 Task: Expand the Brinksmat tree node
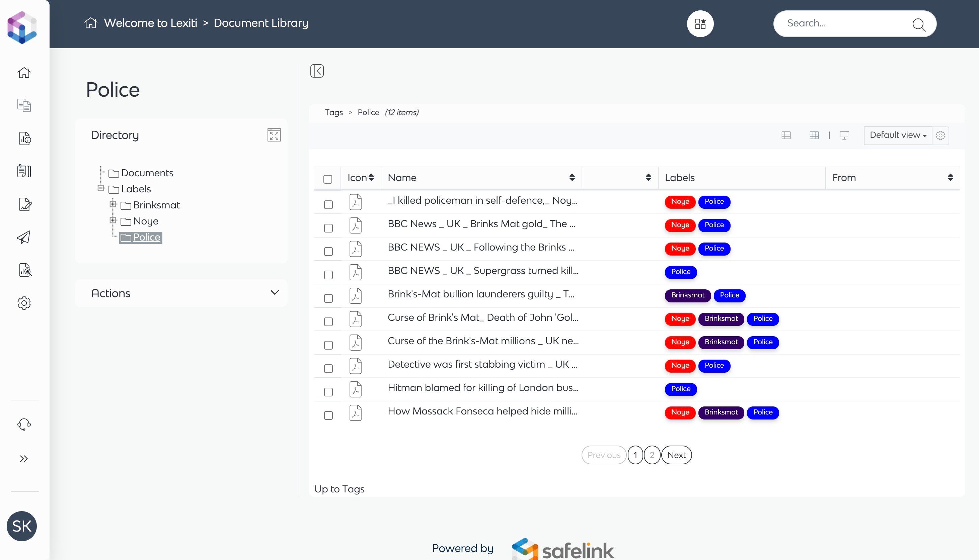pos(113,204)
